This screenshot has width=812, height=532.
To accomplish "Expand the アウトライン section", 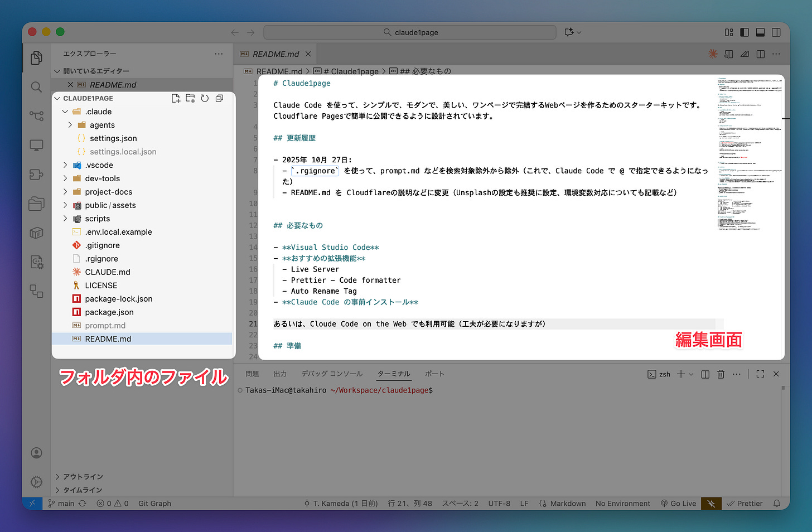I will pyautogui.click(x=83, y=477).
